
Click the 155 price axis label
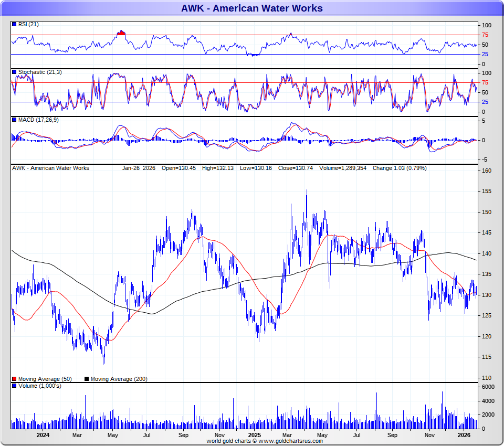pos(487,191)
